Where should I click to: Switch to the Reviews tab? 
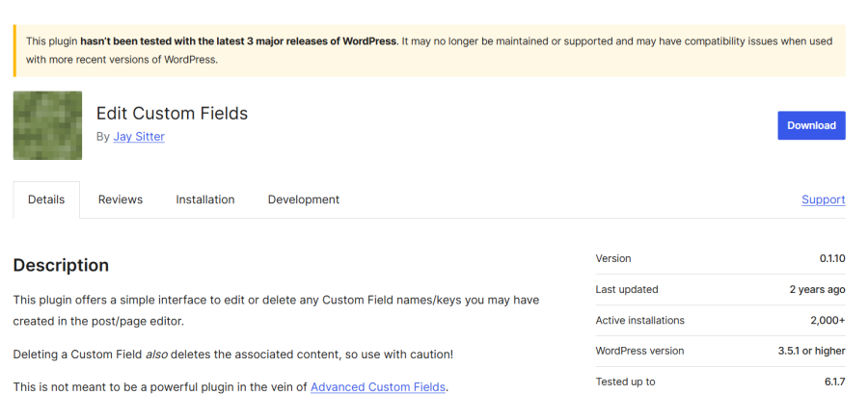pos(121,199)
